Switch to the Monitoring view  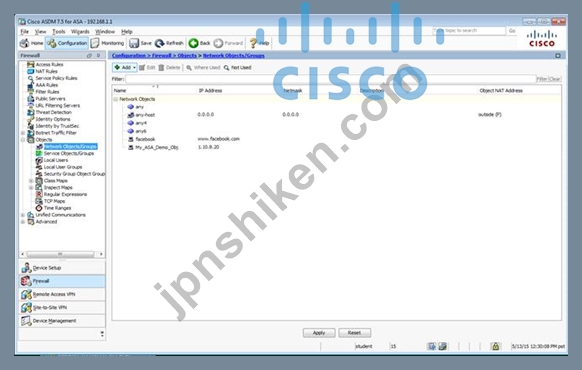108,43
